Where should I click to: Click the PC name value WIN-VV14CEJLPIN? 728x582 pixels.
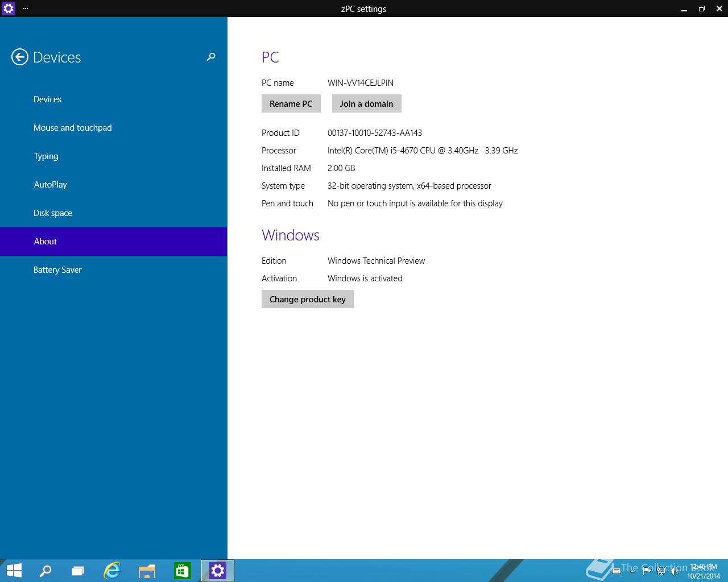pyautogui.click(x=361, y=83)
